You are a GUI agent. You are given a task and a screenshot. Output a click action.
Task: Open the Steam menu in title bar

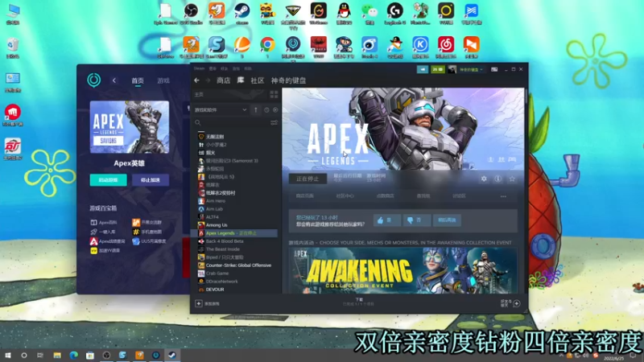pos(199,69)
